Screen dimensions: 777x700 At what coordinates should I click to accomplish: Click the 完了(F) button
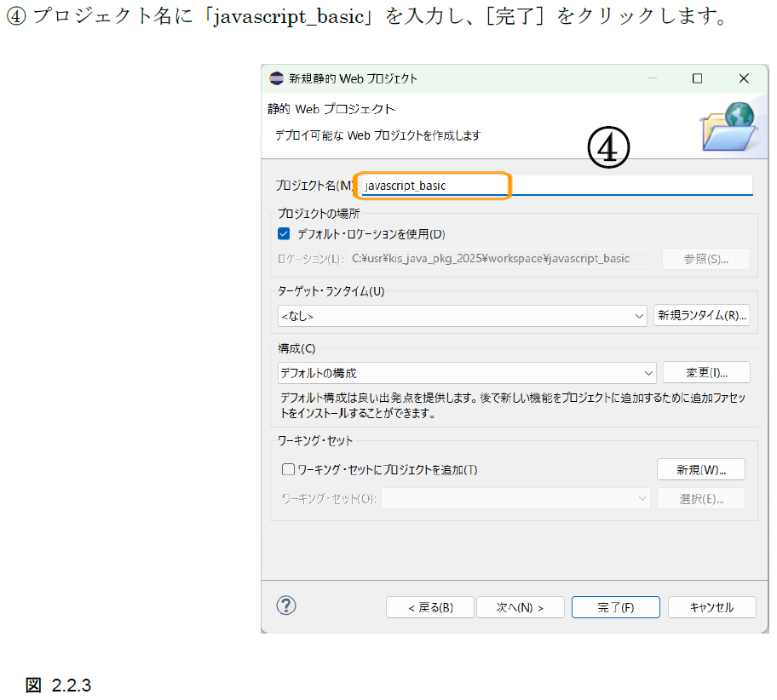[615, 607]
